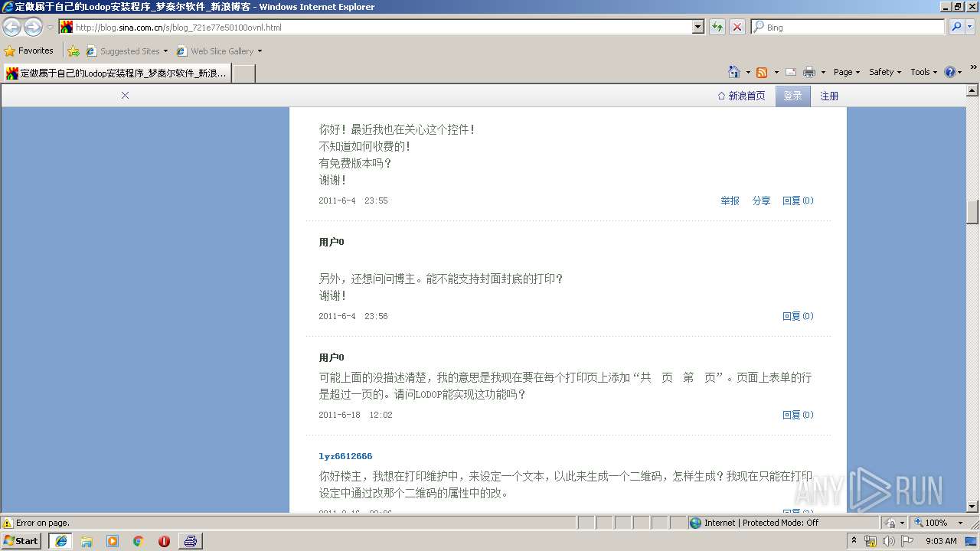
Task: Click 举报 on 23:55 comment
Action: (730, 201)
